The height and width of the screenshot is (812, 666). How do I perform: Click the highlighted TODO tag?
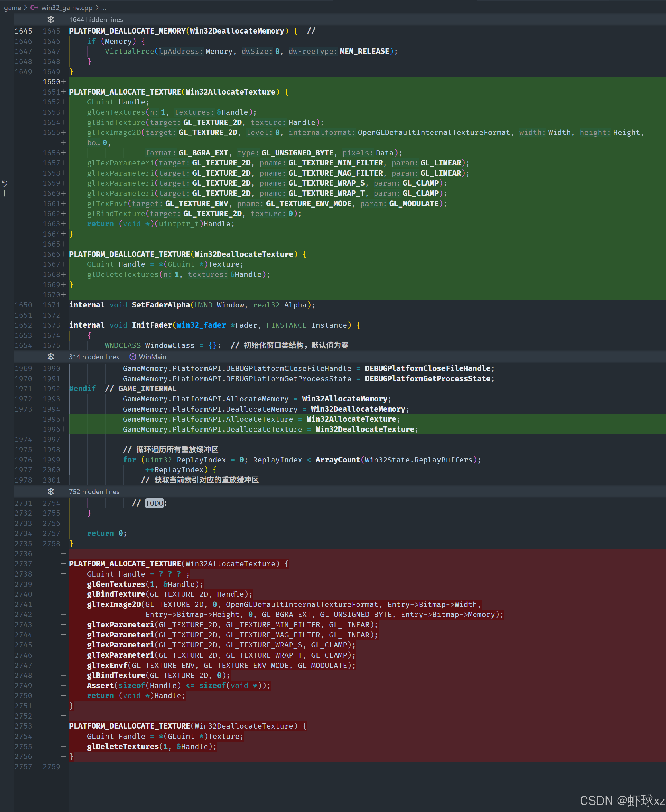click(154, 503)
